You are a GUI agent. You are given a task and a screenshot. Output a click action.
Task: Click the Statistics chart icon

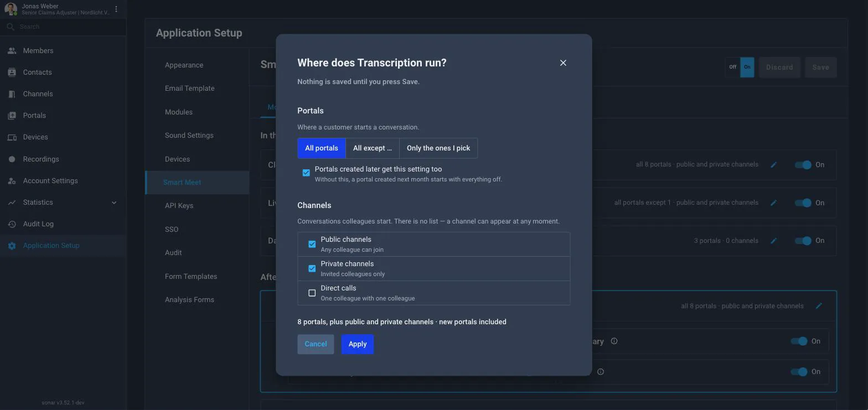[12, 203]
